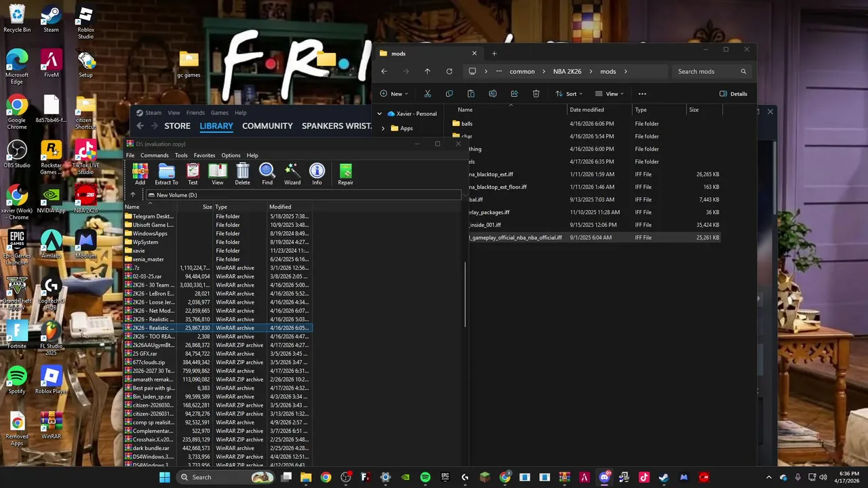Viewport: 868px width, 488px height.
Task: Open WinRAR Options menu
Action: [x=231, y=155]
